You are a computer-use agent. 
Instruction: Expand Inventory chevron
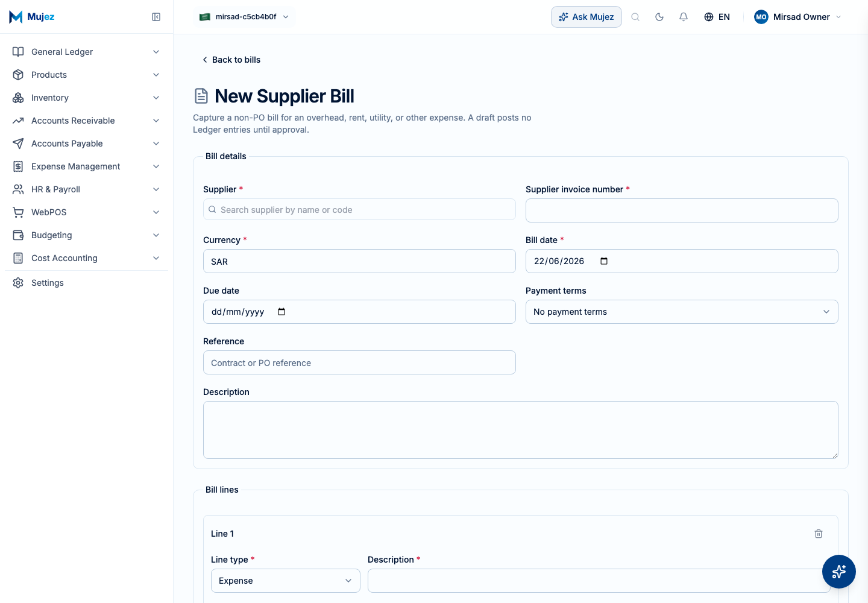pyautogui.click(x=156, y=98)
